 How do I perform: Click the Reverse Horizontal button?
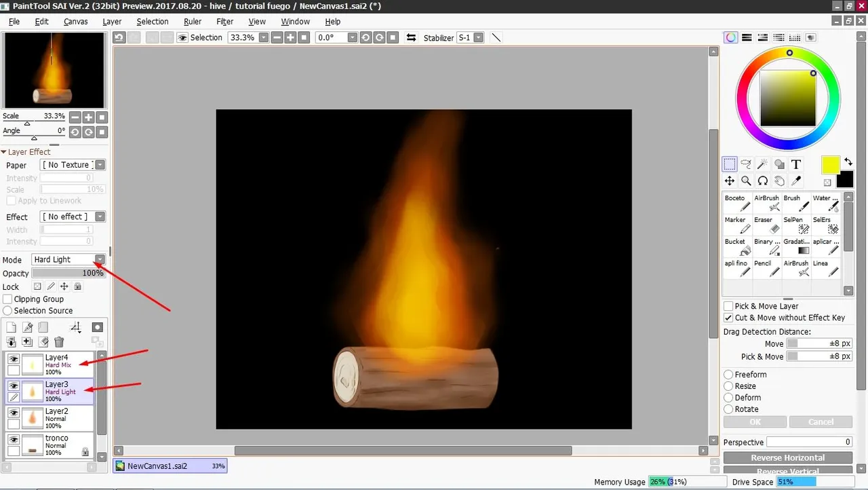coord(788,458)
